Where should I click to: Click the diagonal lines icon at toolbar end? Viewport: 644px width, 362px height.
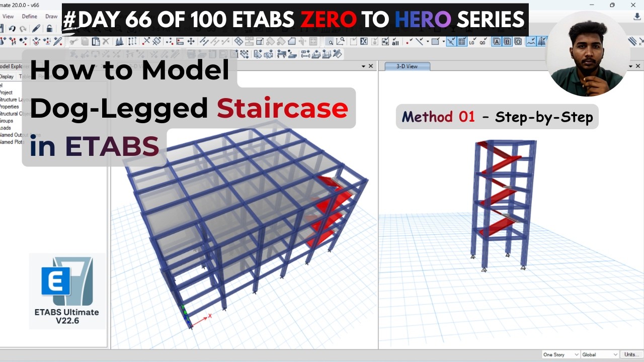tap(632, 41)
